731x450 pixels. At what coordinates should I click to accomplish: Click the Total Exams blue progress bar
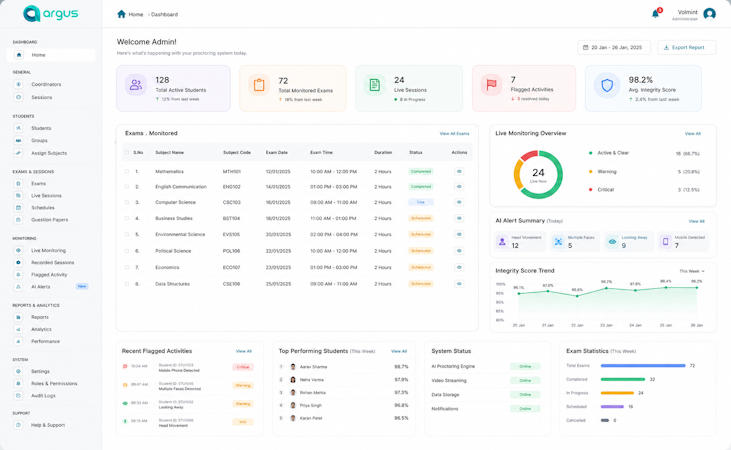click(x=643, y=366)
